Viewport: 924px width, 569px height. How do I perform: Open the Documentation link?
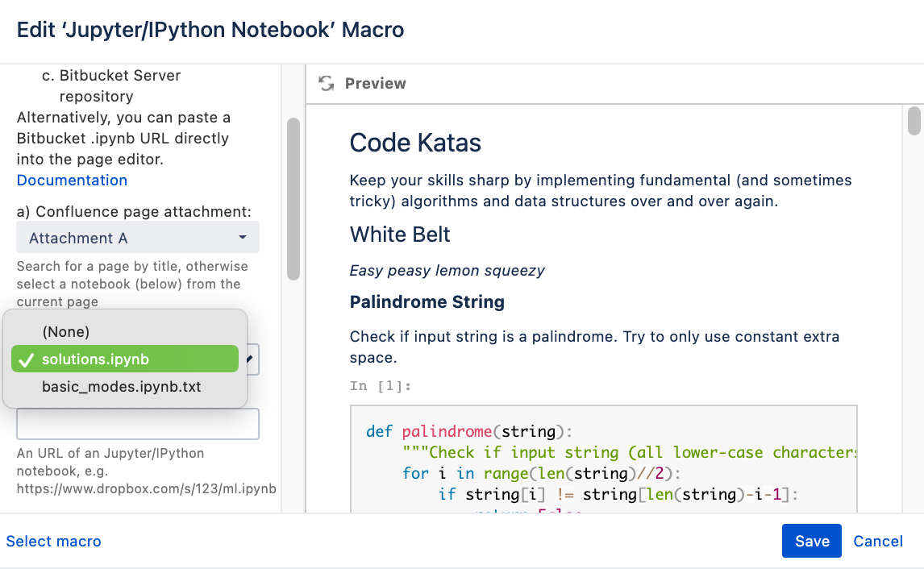(x=72, y=180)
